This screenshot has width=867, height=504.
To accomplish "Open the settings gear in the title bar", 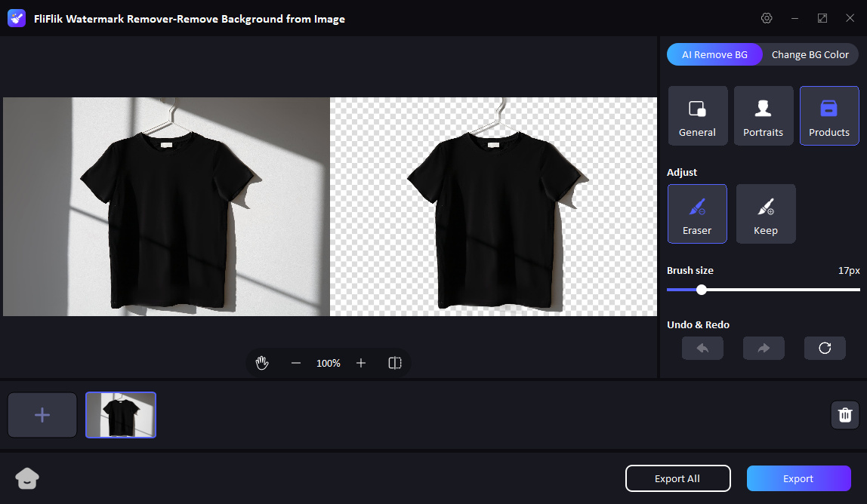I will (767, 18).
